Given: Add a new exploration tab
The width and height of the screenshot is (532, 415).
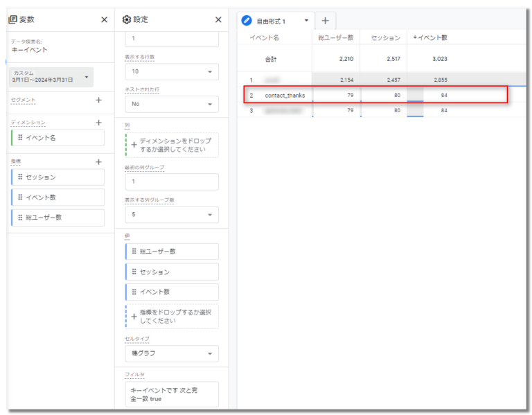Looking at the screenshot, I should 325,21.
